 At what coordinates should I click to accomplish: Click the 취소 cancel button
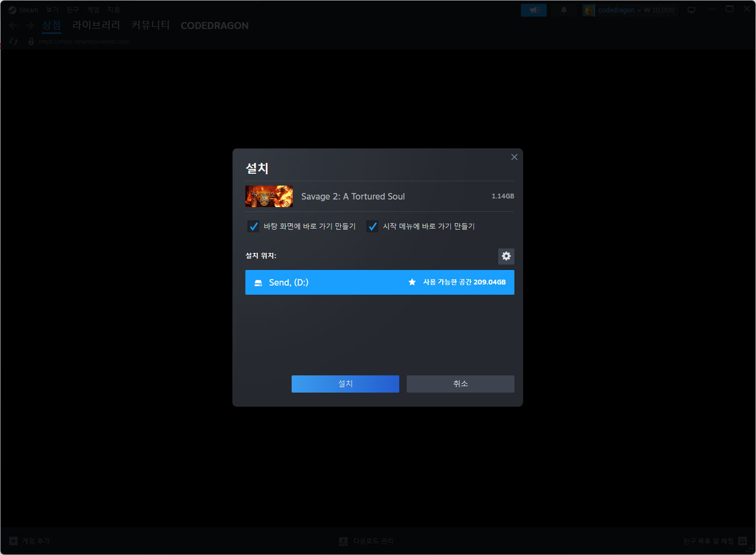(x=460, y=384)
